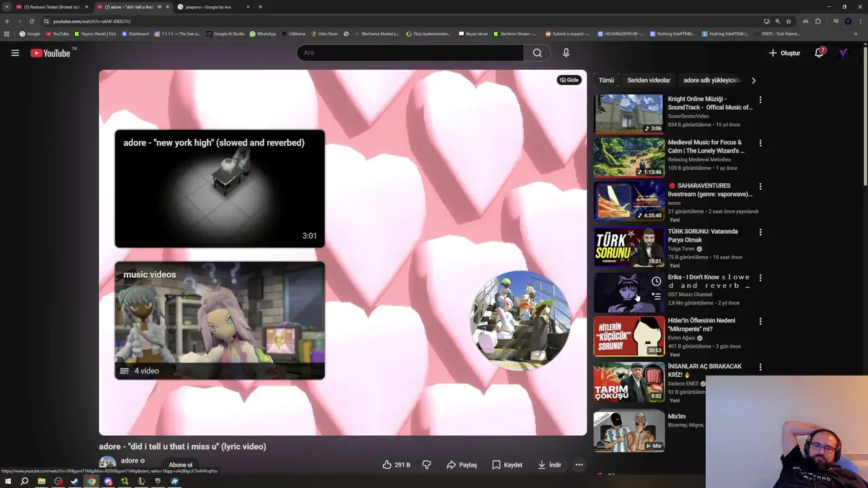Open the music videos playlist card
868x488 pixels.
click(220, 320)
